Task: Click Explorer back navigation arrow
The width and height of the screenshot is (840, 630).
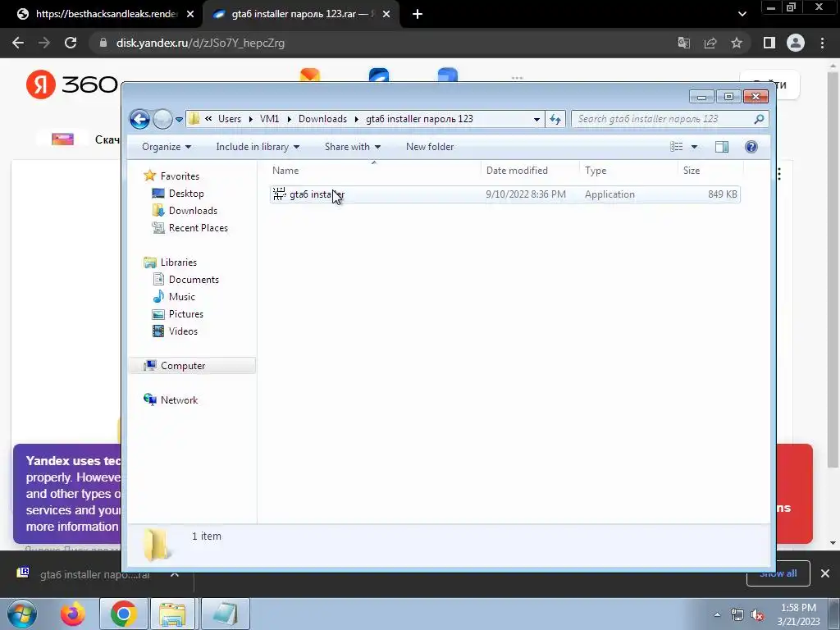Action: click(139, 119)
